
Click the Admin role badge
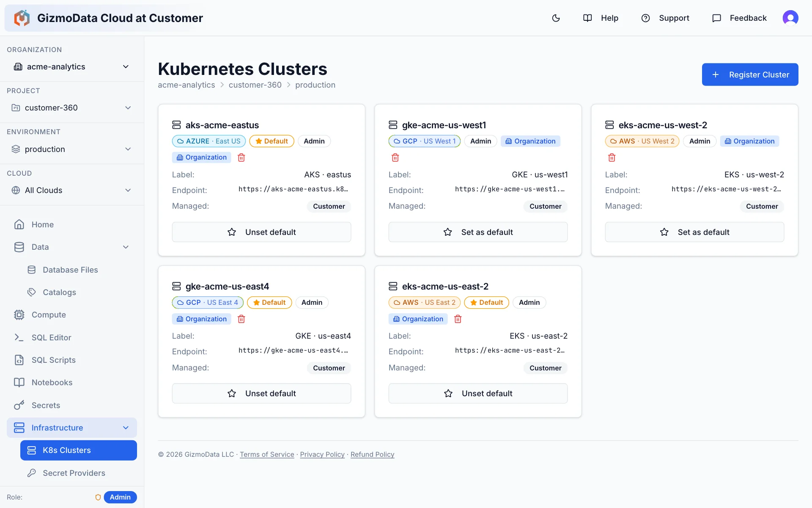coord(120,497)
